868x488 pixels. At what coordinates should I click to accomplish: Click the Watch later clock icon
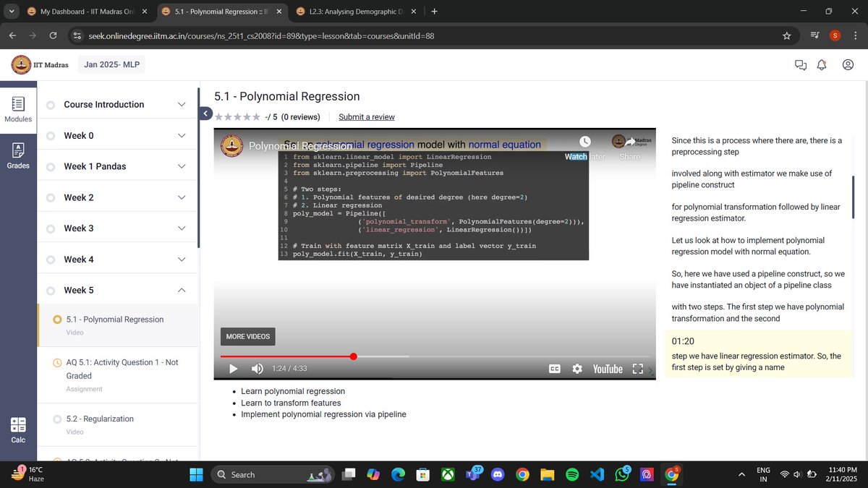click(x=586, y=142)
